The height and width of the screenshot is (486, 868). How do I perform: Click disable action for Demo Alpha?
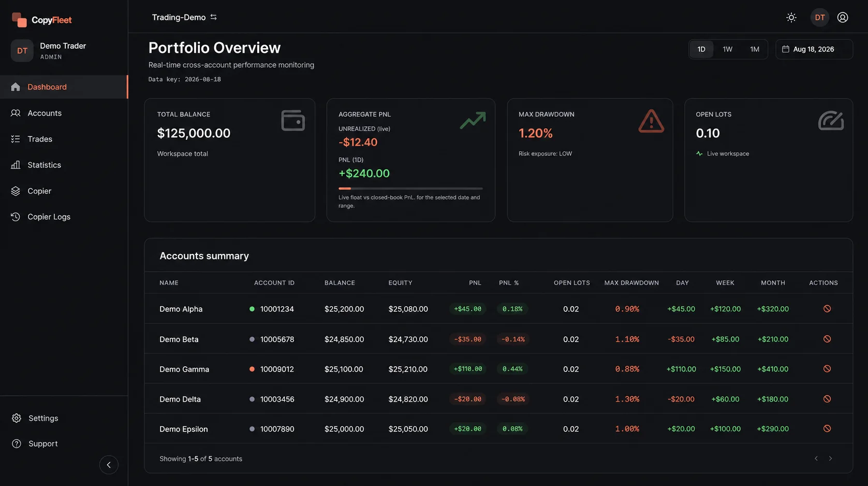(x=827, y=309)
